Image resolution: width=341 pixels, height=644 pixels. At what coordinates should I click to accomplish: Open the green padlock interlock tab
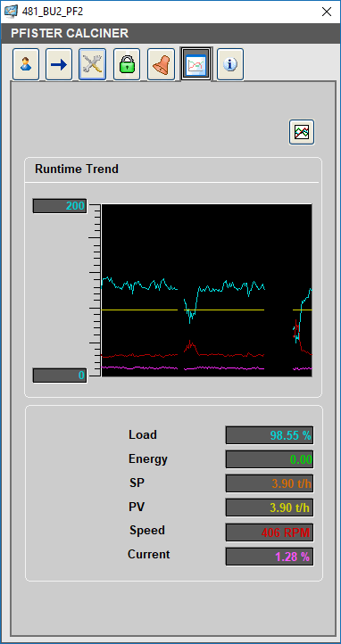click(127, 64)
